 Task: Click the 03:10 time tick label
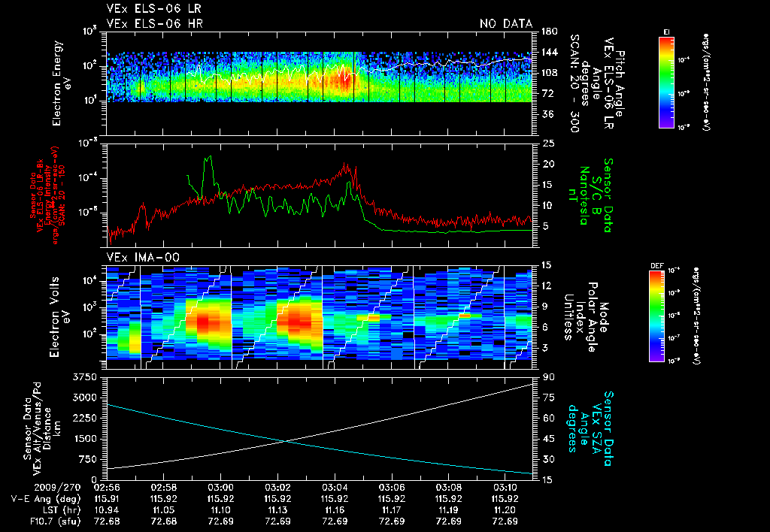pyautogui.click(x=505, y=488)
